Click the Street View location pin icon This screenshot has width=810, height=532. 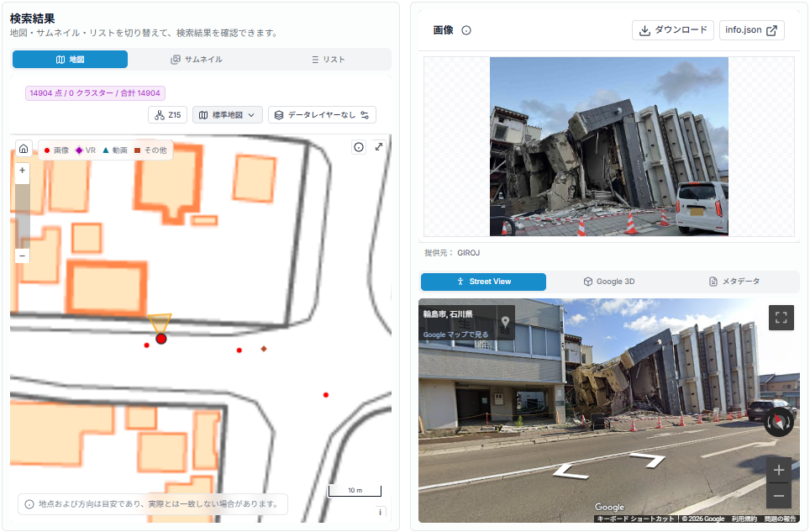[505, 322]
